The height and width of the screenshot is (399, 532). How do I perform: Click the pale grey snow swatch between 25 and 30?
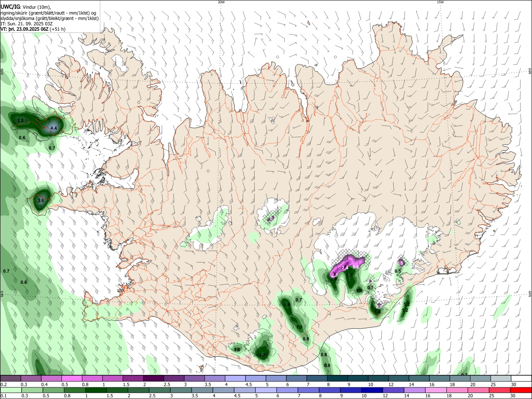coord(501,378)
